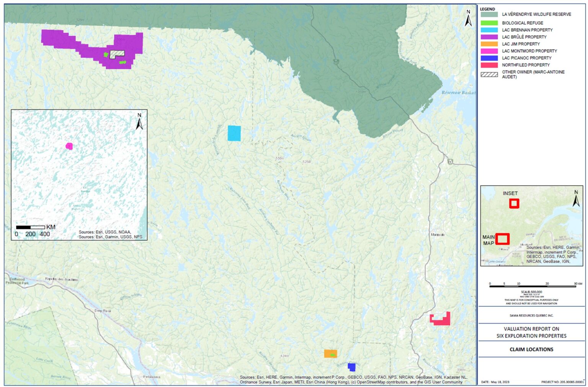Click the 30 KM scale bar in the title block
This screenshot has width=588, height=387.
(x=532, y=286)
